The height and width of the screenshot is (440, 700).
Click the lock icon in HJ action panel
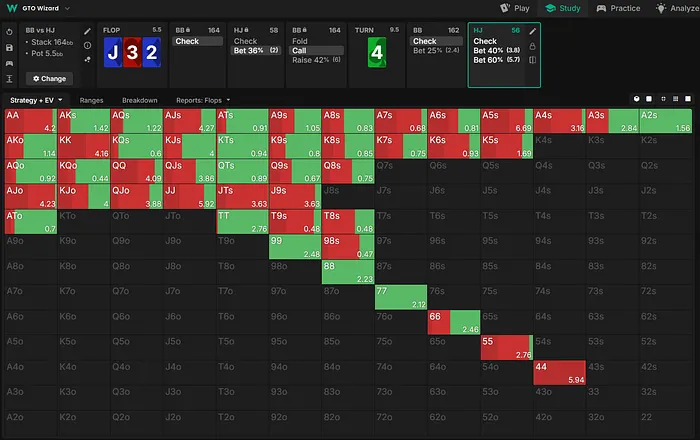coord(532,45)
